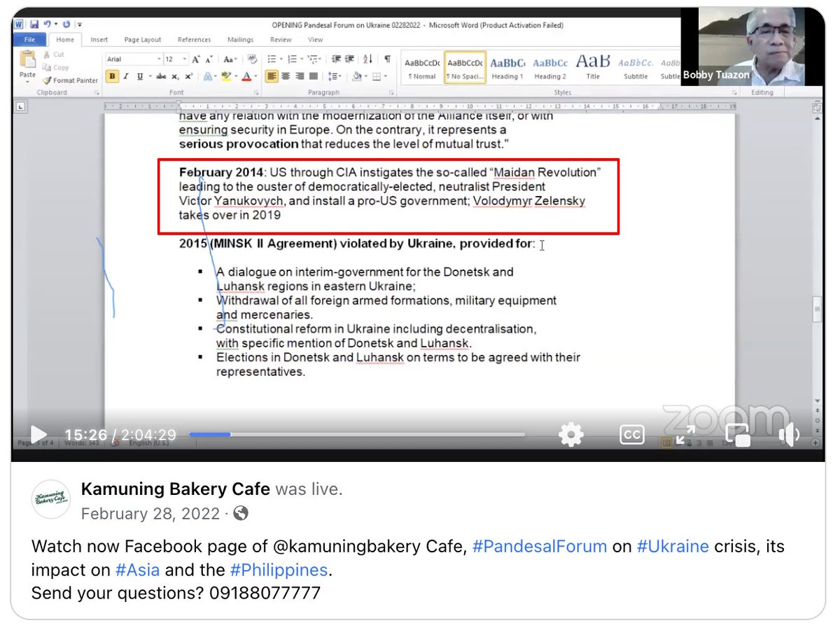Click the Superscript icon
Screen dimensions: 840x630
pos(188,76)
